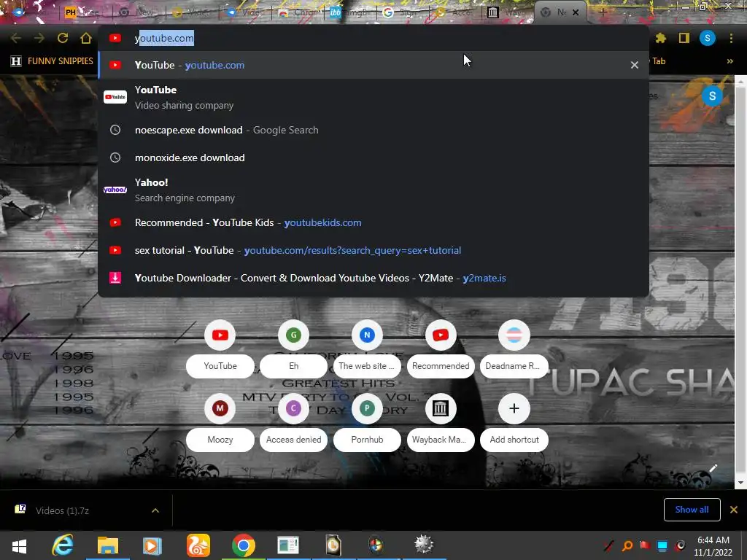747x560 pixels.
Task: Go to the home page icon
Action: 86,38
